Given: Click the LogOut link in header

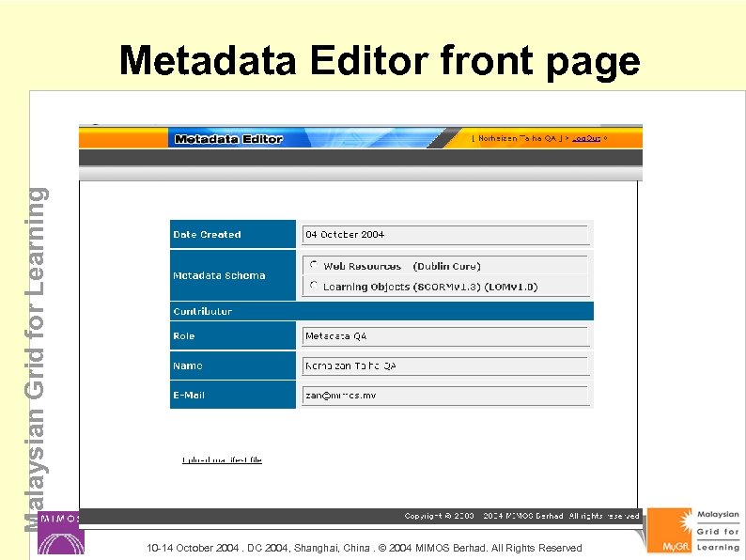Looking at the screenshot, I should [x=586, y=138].
